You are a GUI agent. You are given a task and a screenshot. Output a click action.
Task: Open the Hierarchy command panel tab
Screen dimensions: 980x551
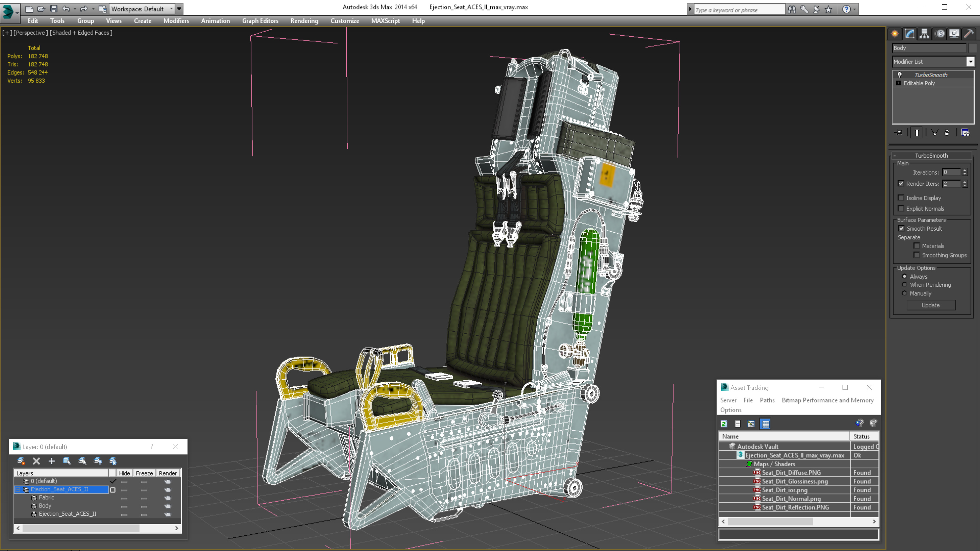[x=924, y=34]
